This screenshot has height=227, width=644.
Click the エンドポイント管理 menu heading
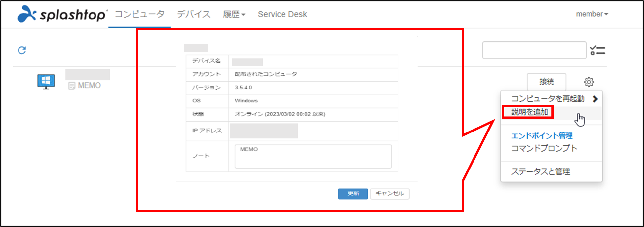[x=542, y=135]
